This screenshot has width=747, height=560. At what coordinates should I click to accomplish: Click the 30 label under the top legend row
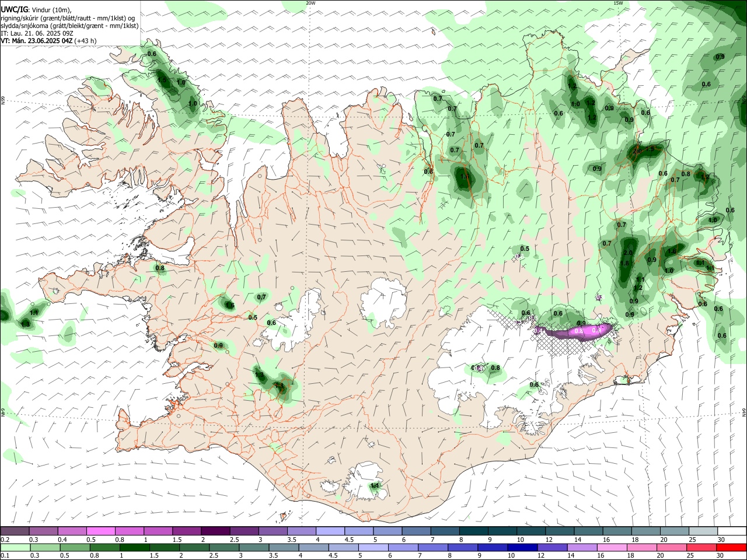click(x=721, y=540)
